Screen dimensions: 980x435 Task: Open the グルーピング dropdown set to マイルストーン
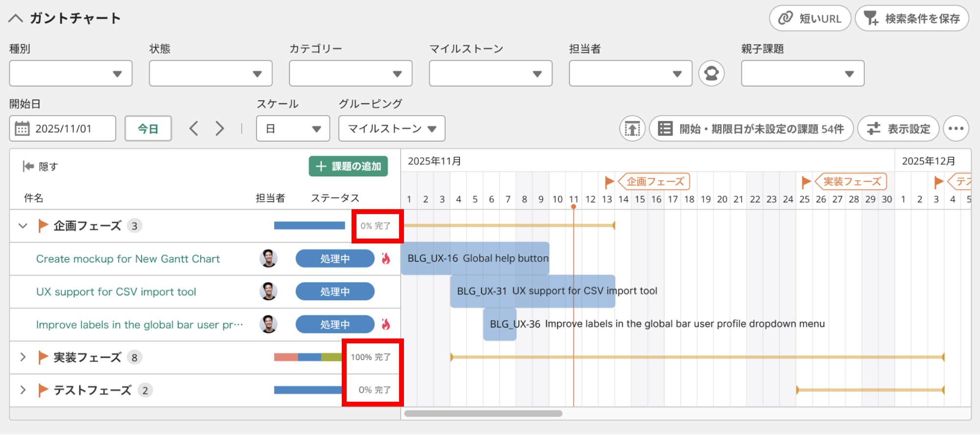pyautogui.click(x=391, y=129)
